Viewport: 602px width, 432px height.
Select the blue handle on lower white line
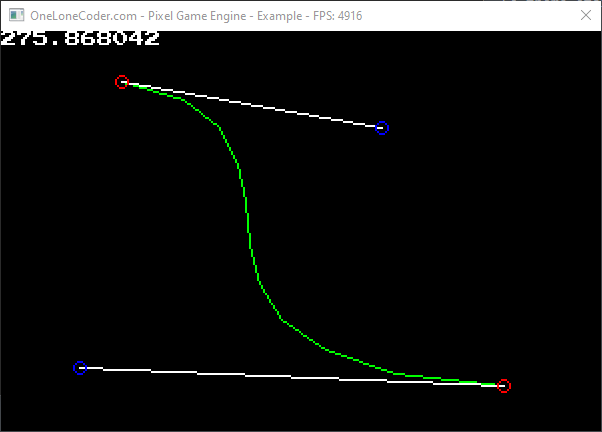tap(81, 368)
